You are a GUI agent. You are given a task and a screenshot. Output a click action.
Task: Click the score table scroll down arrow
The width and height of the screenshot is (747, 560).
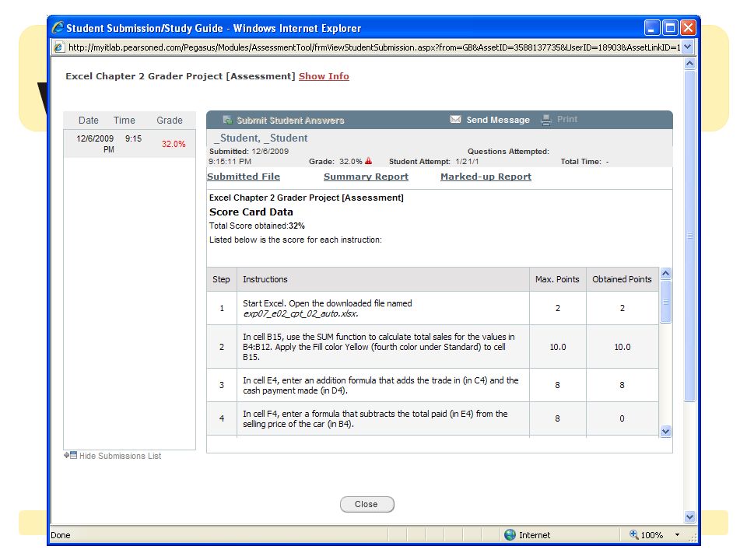pos(665,432)
